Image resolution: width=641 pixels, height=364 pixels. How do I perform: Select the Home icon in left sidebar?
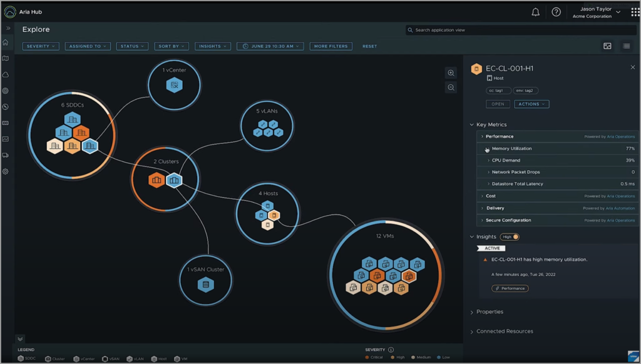point(6,43)
